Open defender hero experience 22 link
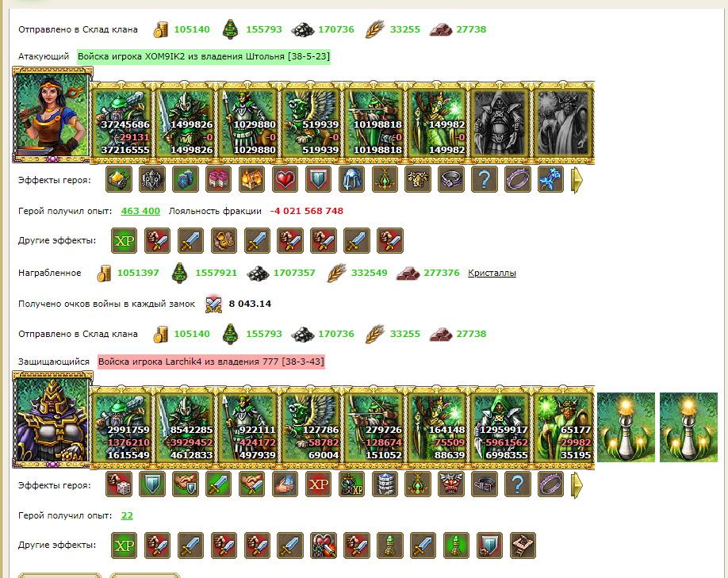This screenshot has height=578, width=728. (127, 515)
